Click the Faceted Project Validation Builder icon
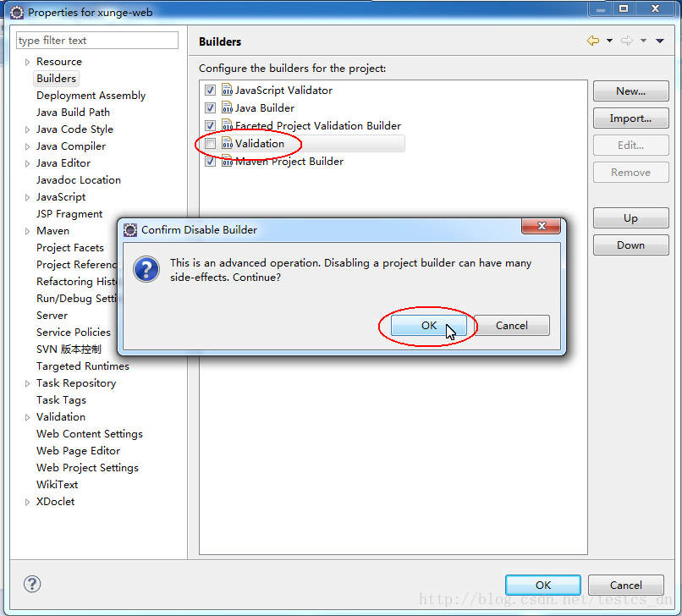Image resolution: width=682 pixels, height=616 pixels. click(227, 125)
